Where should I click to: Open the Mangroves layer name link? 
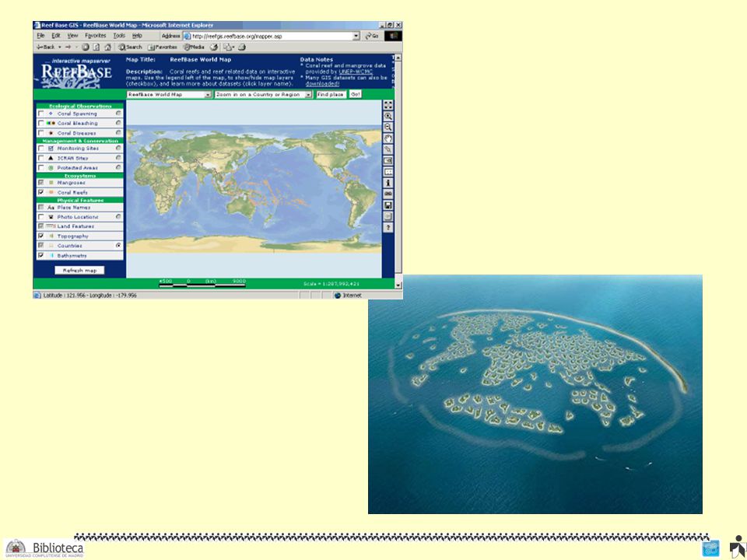click(72, 183)
